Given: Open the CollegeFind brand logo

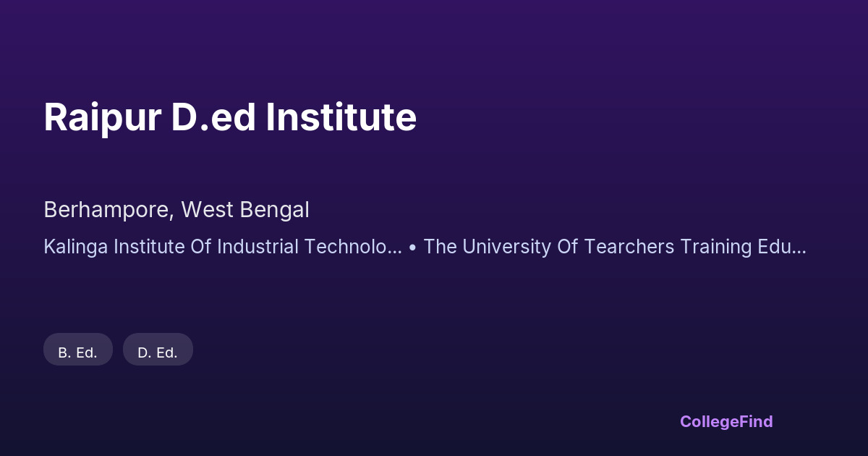Looking at the screenshot, I should pyautogui.click(x=726, y=421).
